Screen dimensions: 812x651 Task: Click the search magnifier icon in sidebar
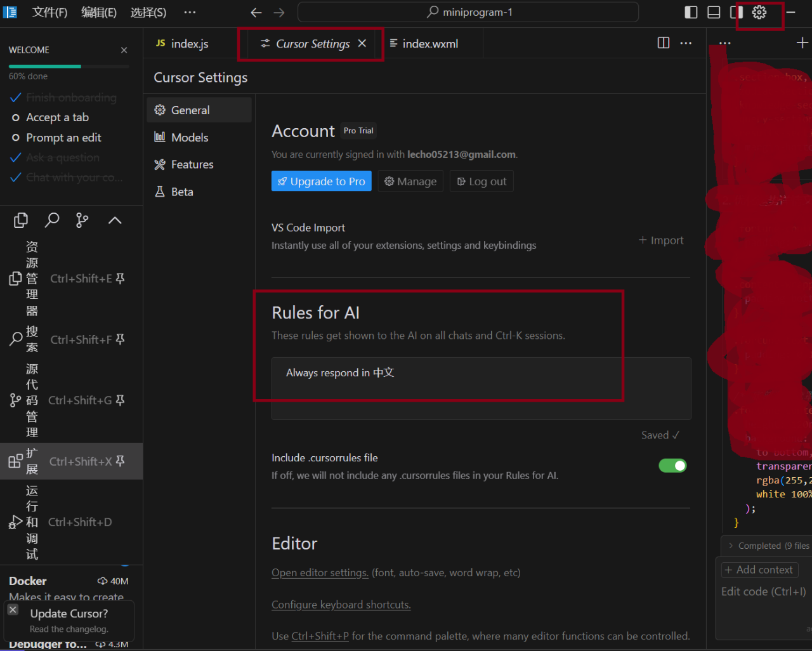(52, 220)
